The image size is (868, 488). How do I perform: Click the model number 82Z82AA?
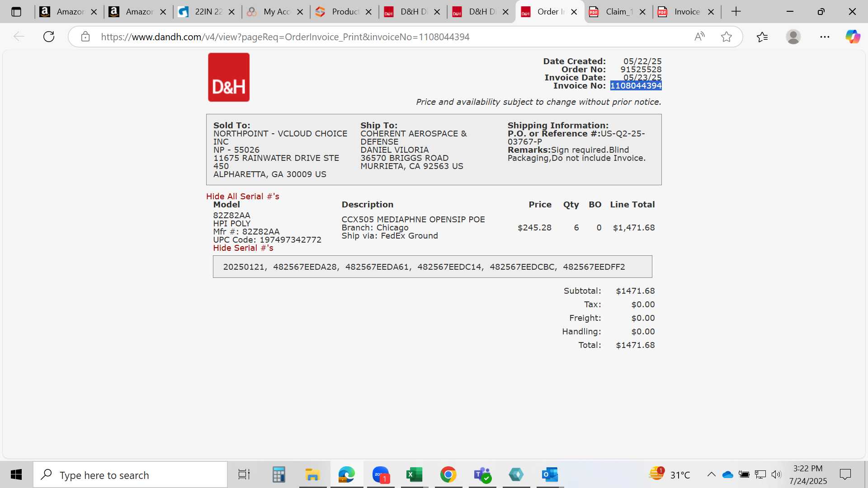pos(231,216)
